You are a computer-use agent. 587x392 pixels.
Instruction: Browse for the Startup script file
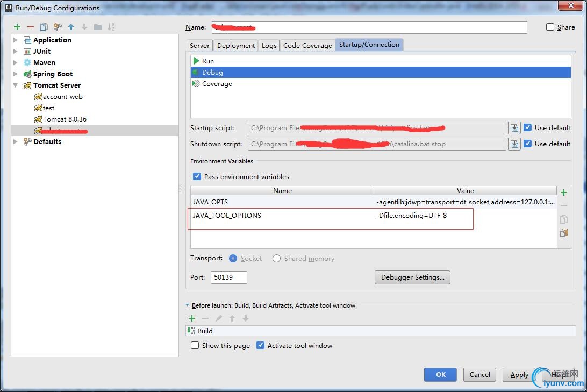tap(514, 128)
